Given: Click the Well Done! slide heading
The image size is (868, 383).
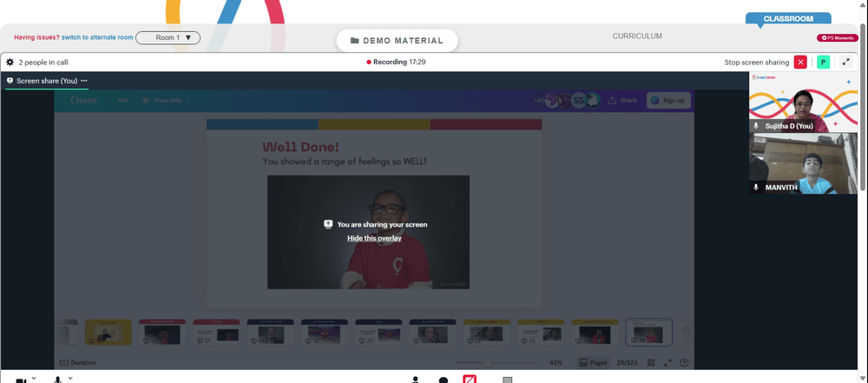Looking at the screenshot, I should [300, 147].
